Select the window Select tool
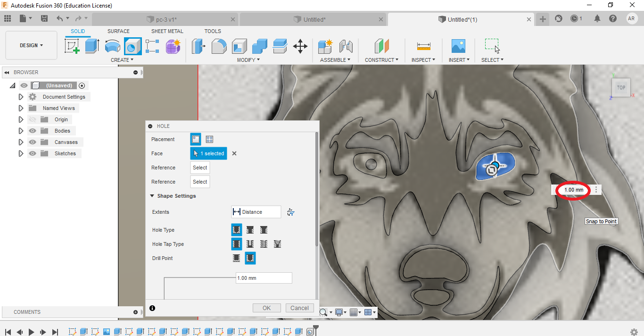Image resolution: width=644 pixels, height=336 pixels. coord(492,46)
